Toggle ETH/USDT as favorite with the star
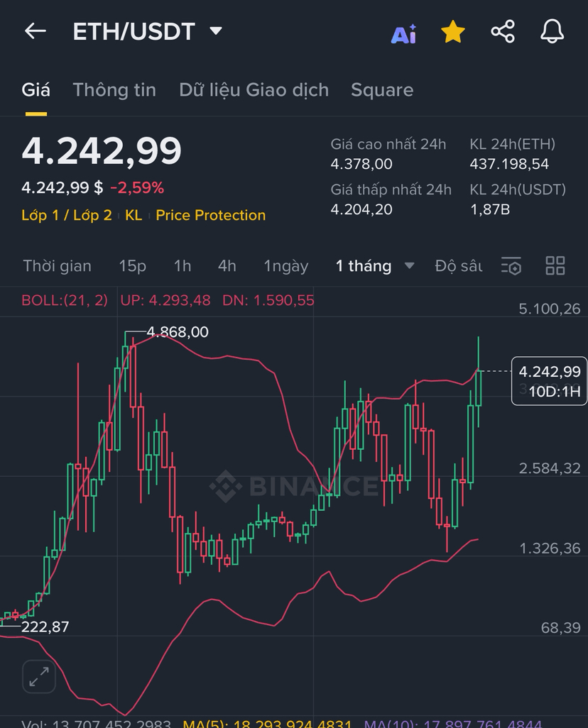The height and width of the screenshot is (728, 588). tap(452, 31)
